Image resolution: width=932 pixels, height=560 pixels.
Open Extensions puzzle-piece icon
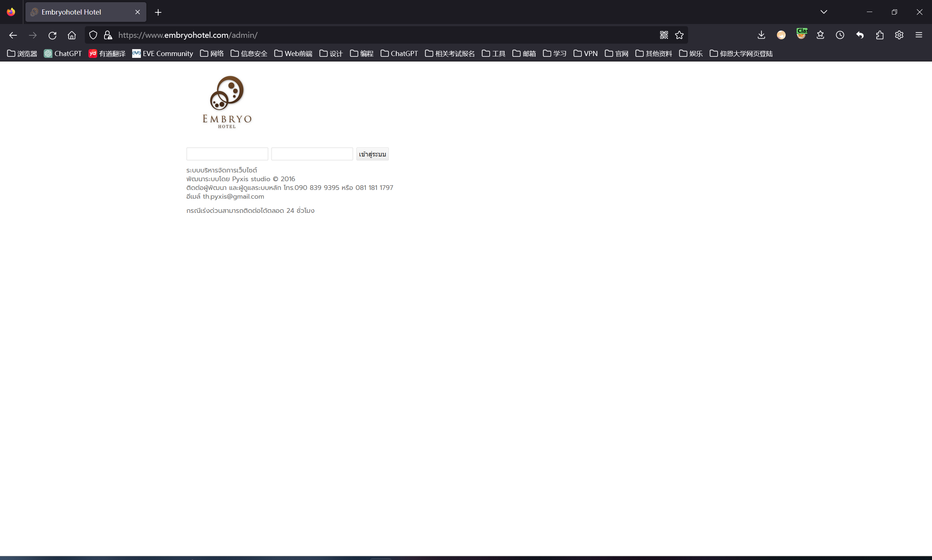click(880, 35)
